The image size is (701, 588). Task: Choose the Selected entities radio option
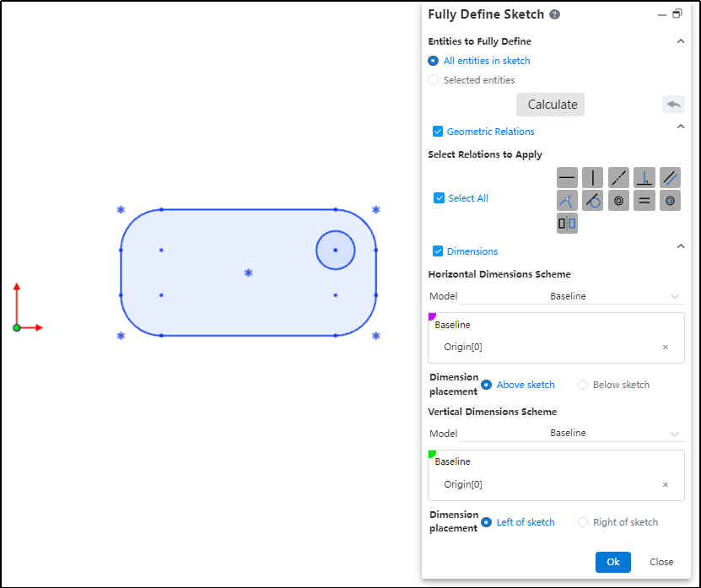click(x=434, y=80)
